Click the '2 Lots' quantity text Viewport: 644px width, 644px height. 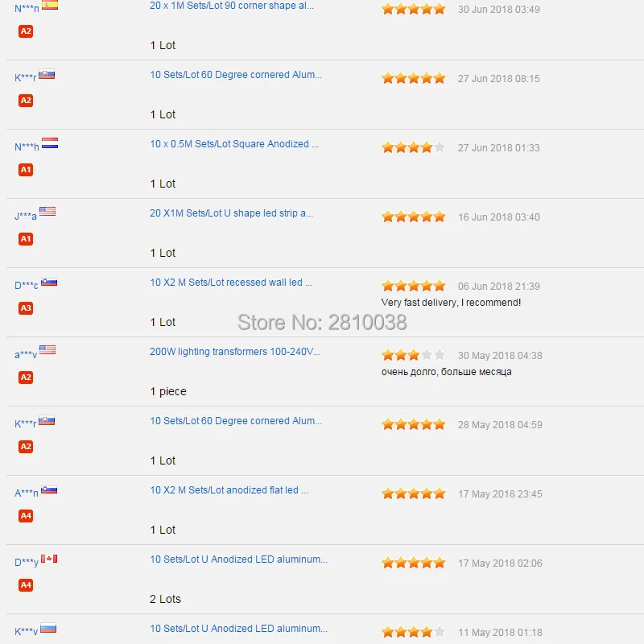[x=165, y=599]
